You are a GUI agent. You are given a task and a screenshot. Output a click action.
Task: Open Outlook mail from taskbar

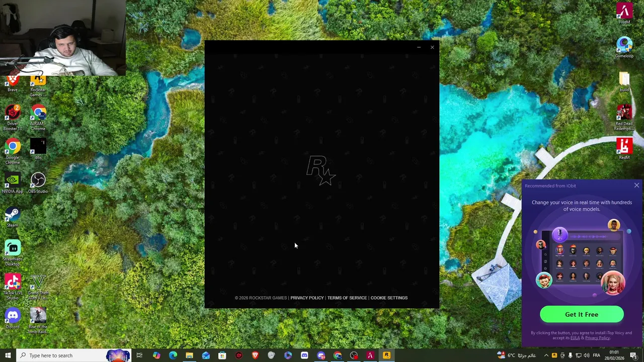coord(206,355)
